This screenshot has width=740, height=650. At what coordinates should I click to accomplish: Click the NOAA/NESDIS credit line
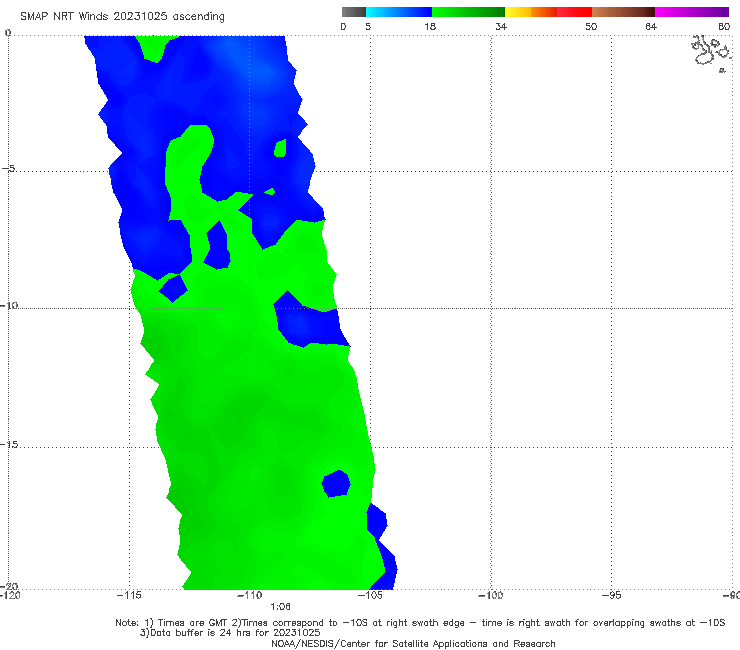pos(413,643)
